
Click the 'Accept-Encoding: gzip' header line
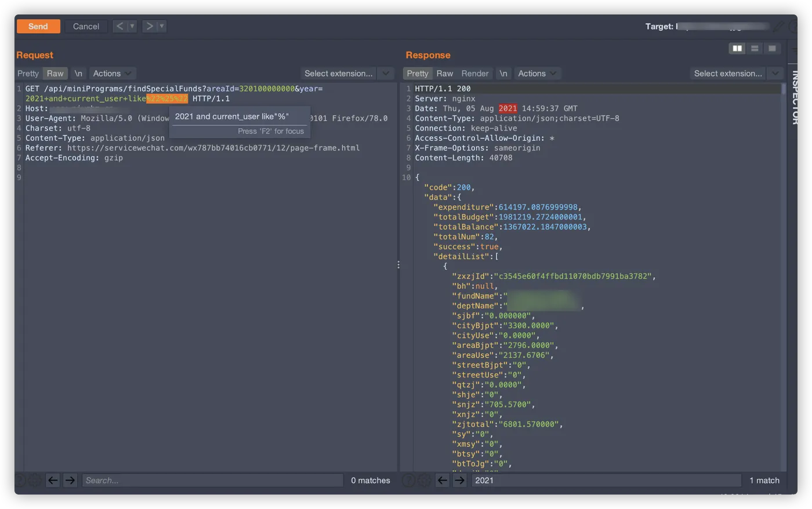(x=74, y=158)
